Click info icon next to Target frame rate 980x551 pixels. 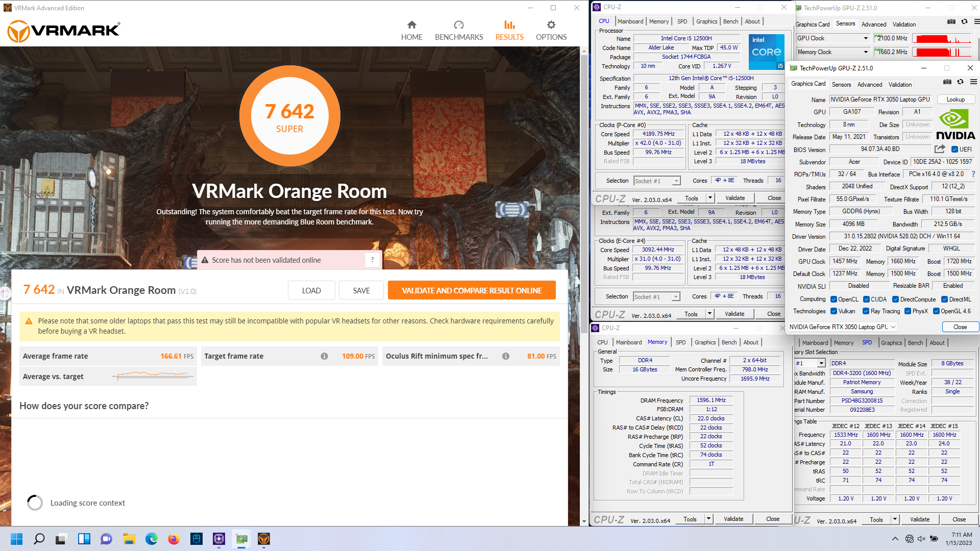point(324,356)
